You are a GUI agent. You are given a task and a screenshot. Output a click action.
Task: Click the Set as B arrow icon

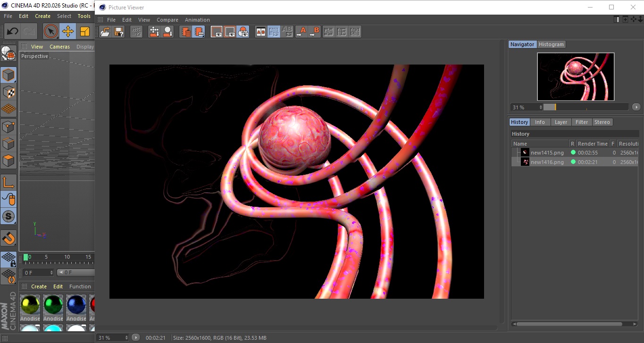(314, 32)
